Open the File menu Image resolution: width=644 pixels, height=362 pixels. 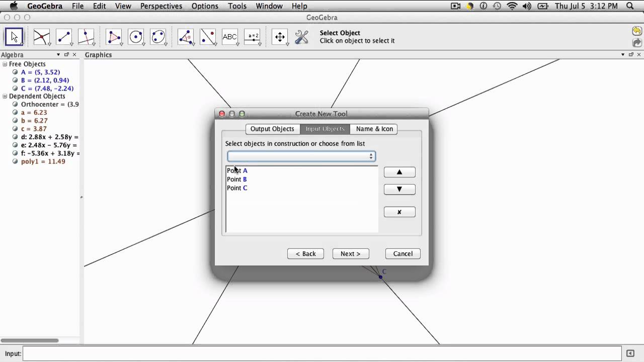click(x=77, y=6)
